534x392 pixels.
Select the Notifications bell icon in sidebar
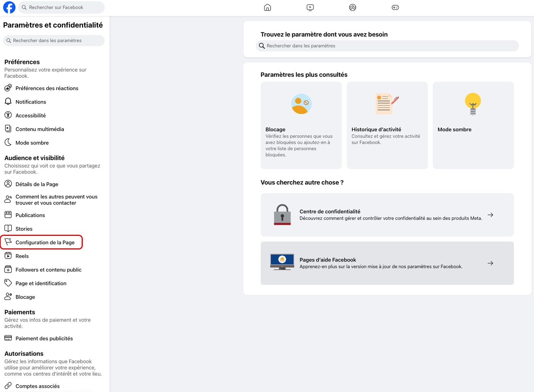[x=8, y=101]
